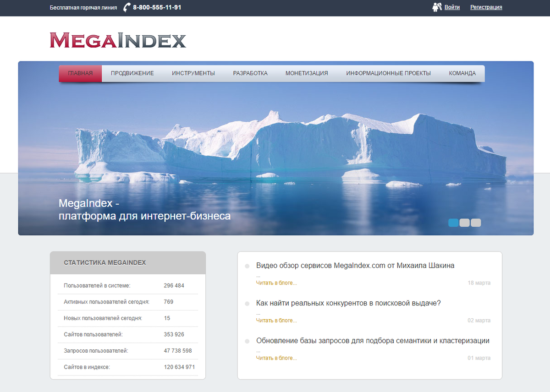Open the Разработка menu item

(x=250, y=73)
